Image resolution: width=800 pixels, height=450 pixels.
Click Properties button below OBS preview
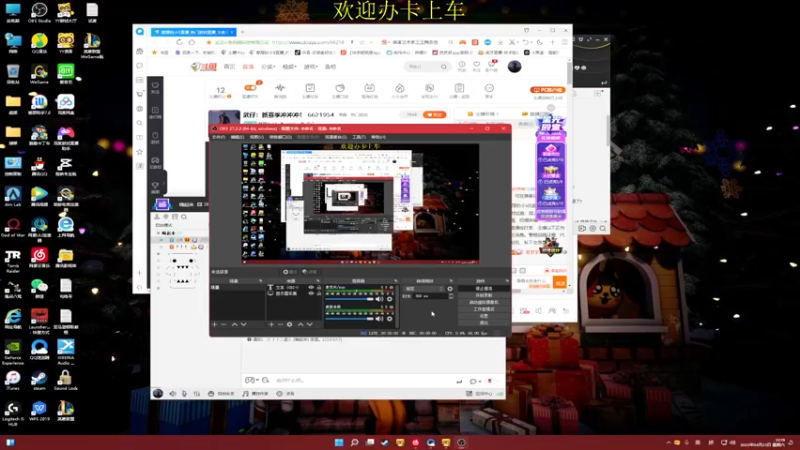(289, 272)
